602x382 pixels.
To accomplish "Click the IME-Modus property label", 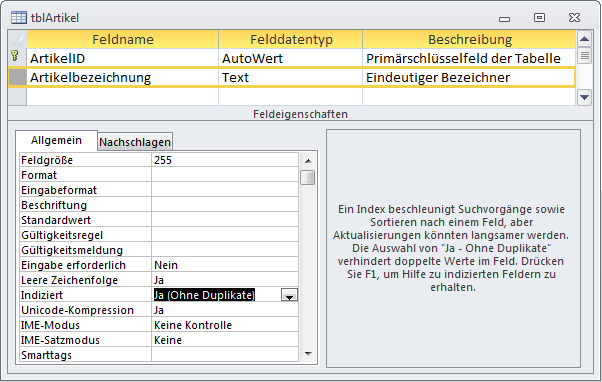I will [86, 325].
